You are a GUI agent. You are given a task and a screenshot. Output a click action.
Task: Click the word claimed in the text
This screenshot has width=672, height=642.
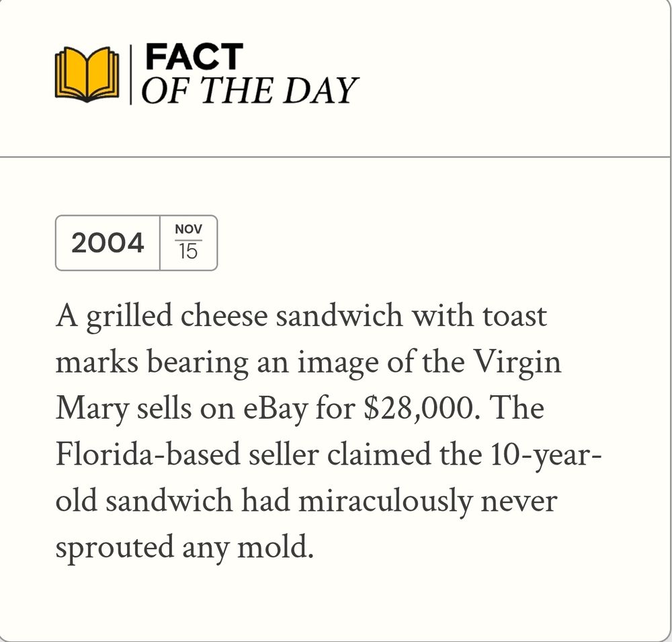379,454
